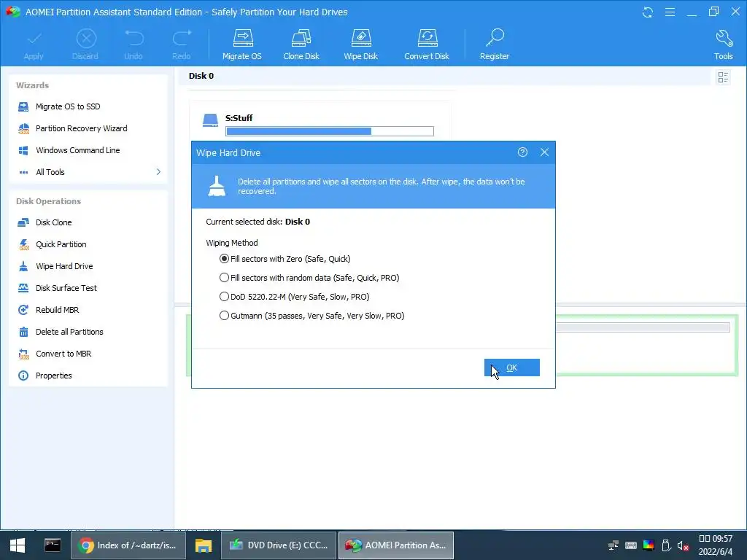This screenshot has height=560, width=747.
Task: Launch the Clone Disk tool
Action: pyautogui.click(x=301, y=44)
